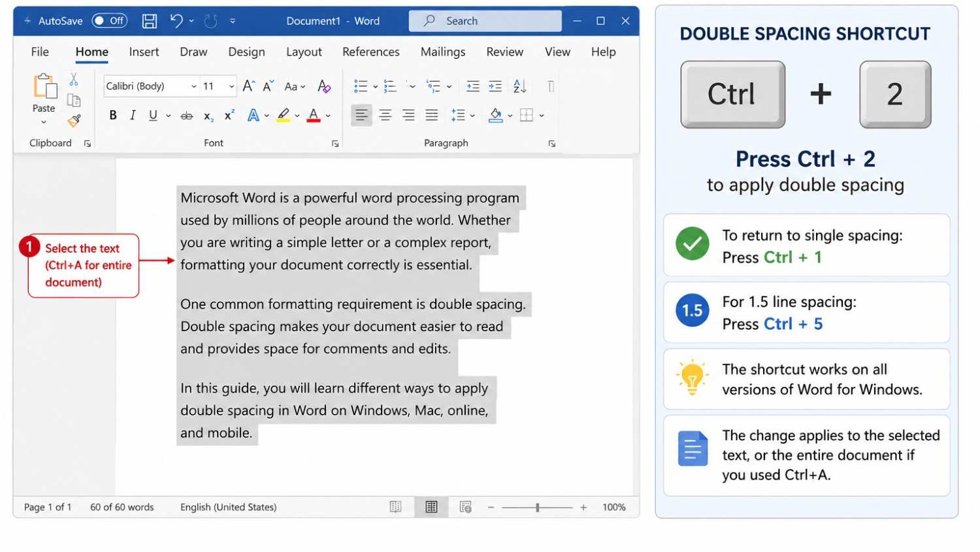Apply red font color
980x552 pixels.
[314, 116]
